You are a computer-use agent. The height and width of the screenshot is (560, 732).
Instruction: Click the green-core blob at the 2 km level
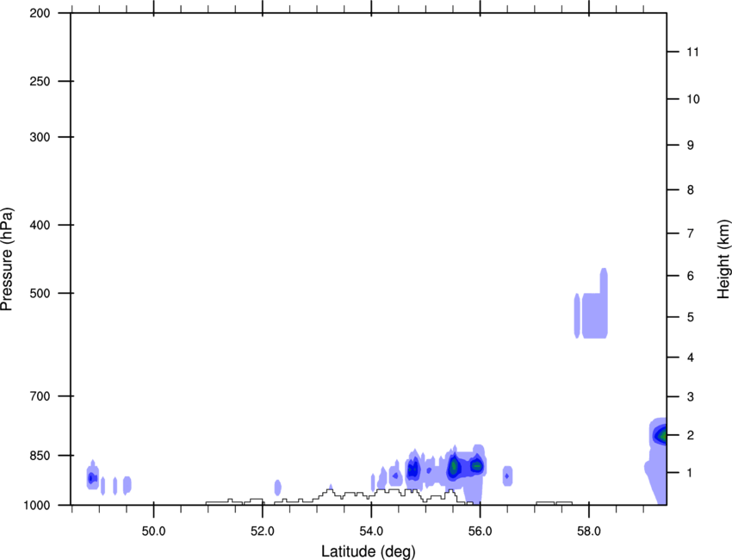click(661, 436)
